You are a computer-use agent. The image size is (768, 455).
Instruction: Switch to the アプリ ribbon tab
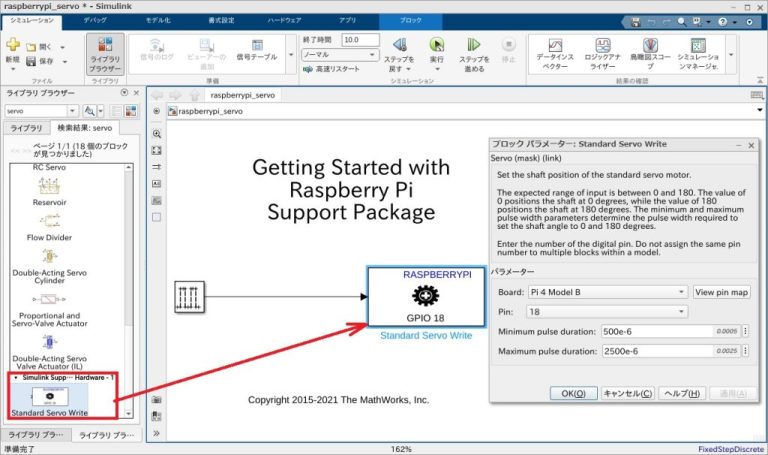point(348,21)
